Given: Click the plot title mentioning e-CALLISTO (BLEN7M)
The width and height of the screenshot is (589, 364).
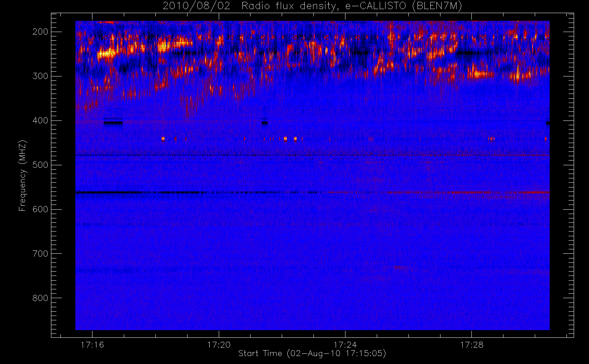Looking at the screenshot, I should (312, 6).
